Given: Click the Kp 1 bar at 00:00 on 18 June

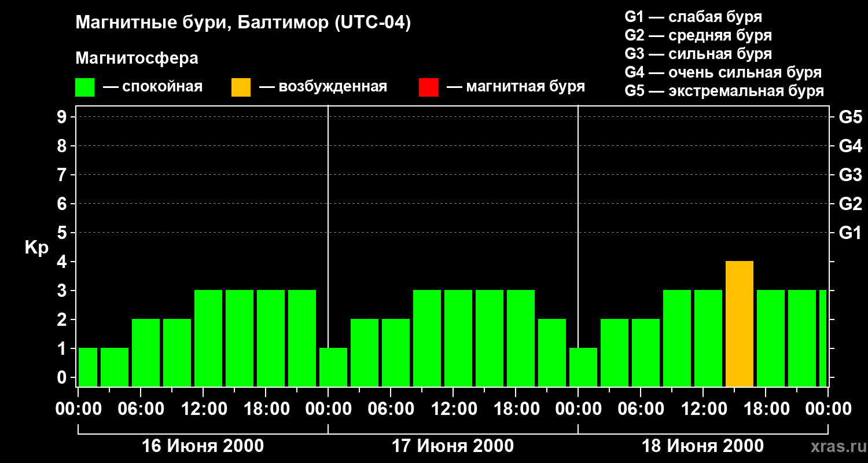Looking at the screenshot, I should pyautogui.click(x=583, y=367).
